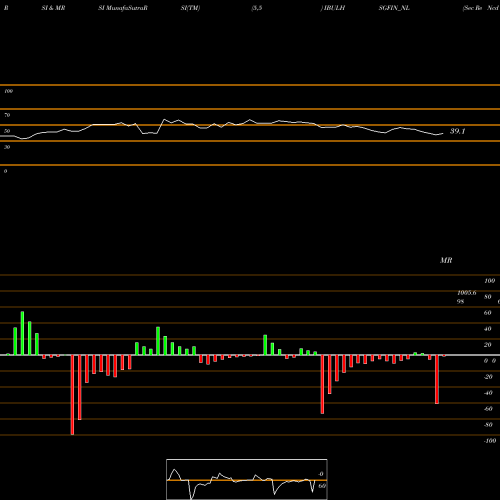This screenshot has height=500, width=500.
Task: Click the 'SI MunafaSutraR' header text
Action: pos(123,8)
